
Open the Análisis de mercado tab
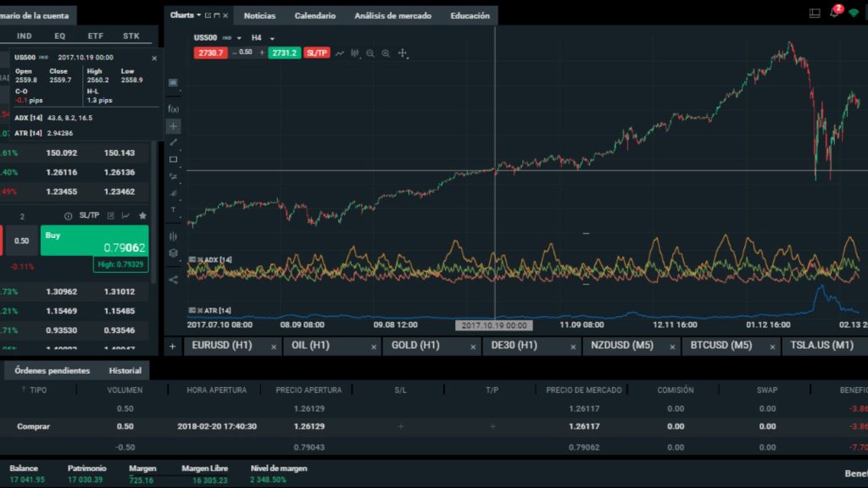pyautogui.click(x=393, y=15)
